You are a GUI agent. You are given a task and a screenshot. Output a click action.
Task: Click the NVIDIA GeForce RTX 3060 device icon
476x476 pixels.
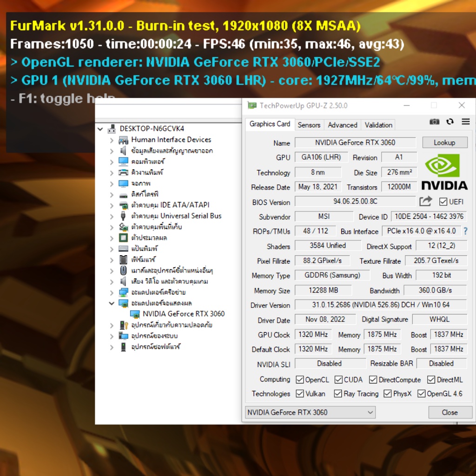[x=135, y=314]
